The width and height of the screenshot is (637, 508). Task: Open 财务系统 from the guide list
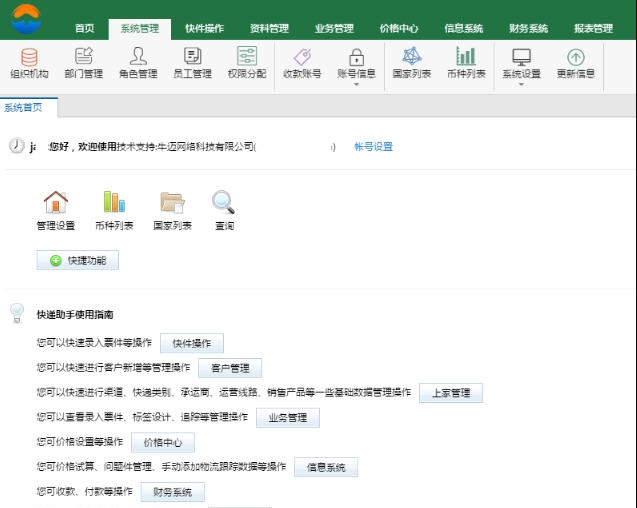tap(172, 492)
